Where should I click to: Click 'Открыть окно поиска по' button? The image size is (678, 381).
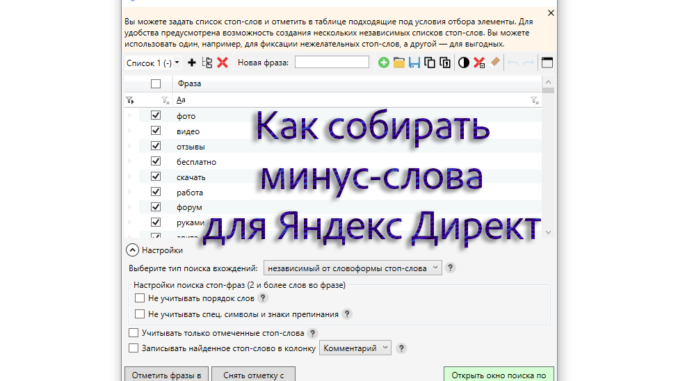pos(499,375)
